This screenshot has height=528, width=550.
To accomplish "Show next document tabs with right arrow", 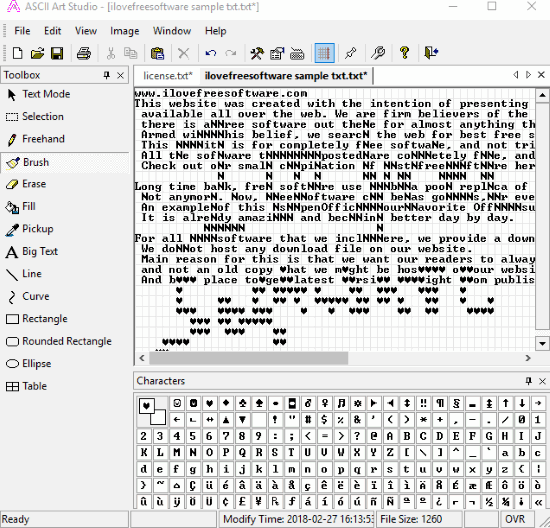I will pos(528,75).
